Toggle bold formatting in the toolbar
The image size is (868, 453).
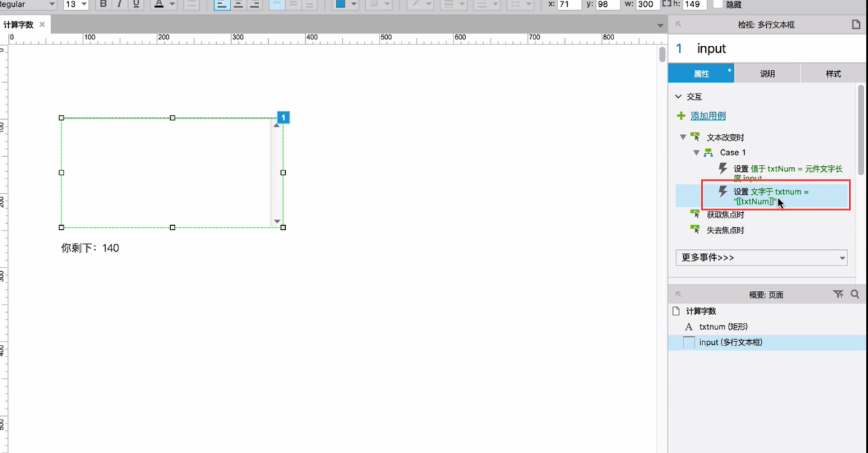[103, 4]
